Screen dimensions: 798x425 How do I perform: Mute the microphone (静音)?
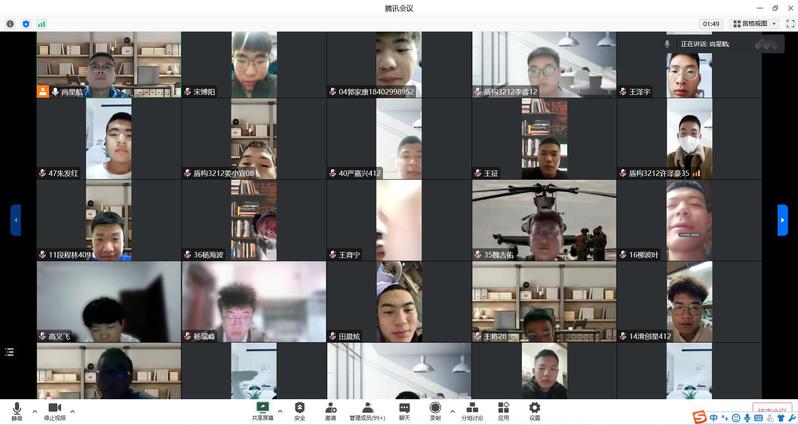(x=17, y=410)
